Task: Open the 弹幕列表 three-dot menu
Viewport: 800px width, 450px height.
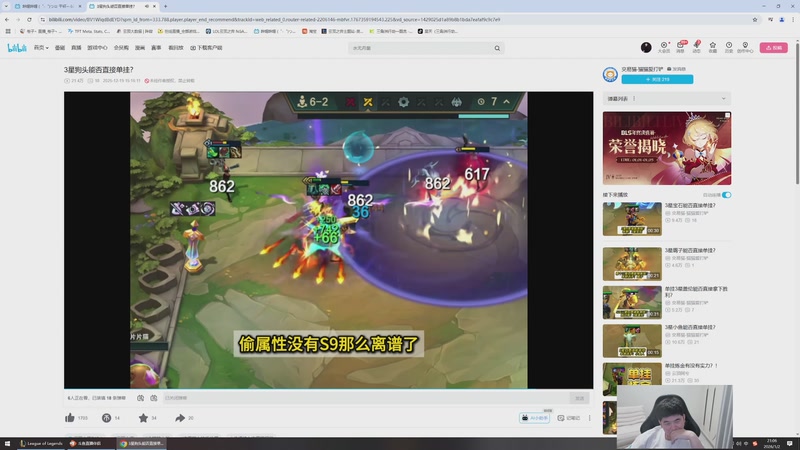Action: coord(634,98)
